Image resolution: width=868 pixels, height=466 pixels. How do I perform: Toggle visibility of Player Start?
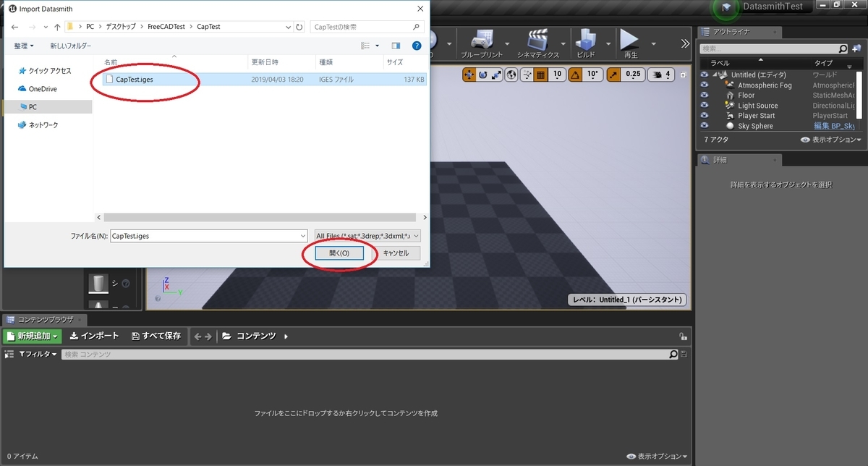tap(705, 116)
